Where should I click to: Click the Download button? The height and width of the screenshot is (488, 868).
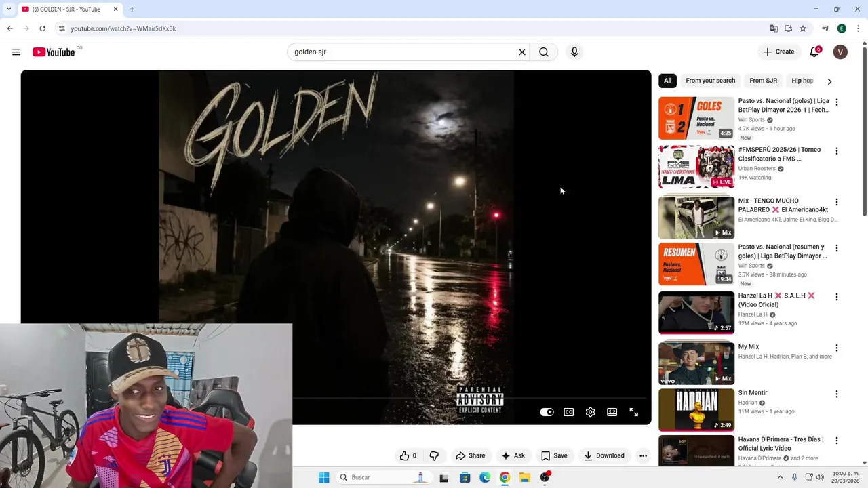[x=604, y=455]
